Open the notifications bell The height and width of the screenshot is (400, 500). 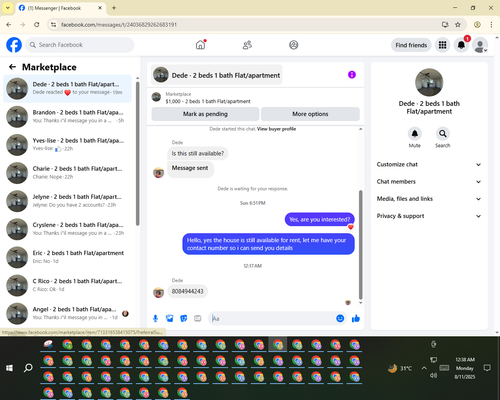tap(461, 45)
